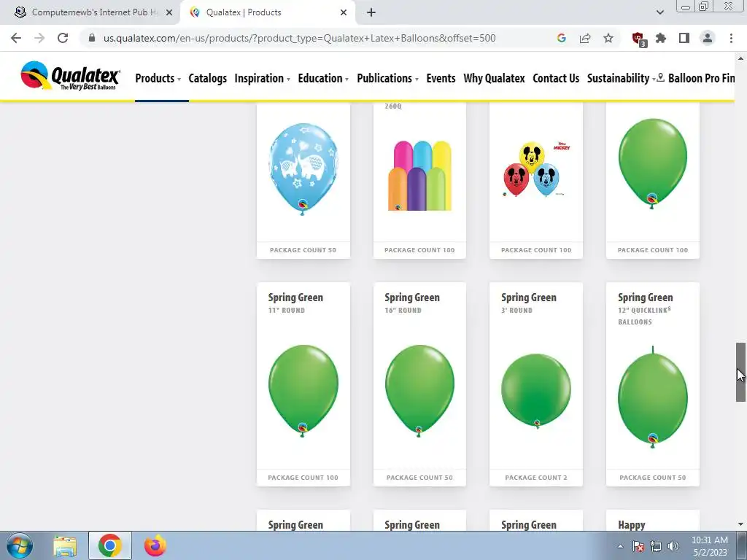Click the scrollbar down arrow
747x560 pixels.
[740, 525]
